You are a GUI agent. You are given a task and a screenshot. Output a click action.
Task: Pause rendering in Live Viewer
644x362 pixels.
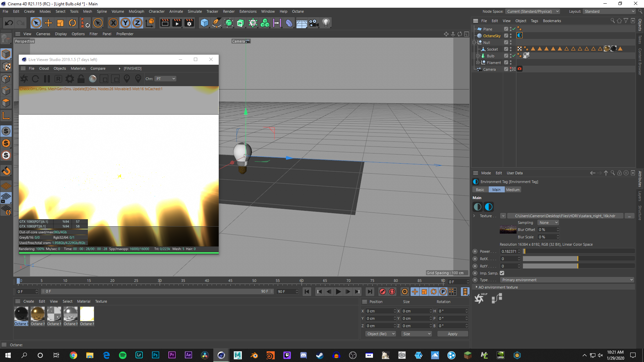click(x=47, y=79)
